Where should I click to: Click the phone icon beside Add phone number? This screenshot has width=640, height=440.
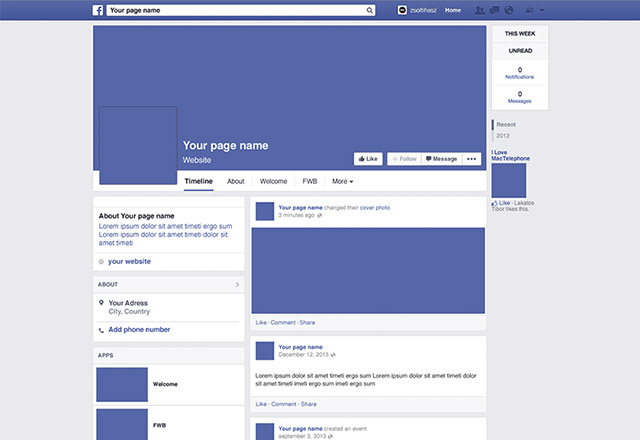(x=101, y=330)
